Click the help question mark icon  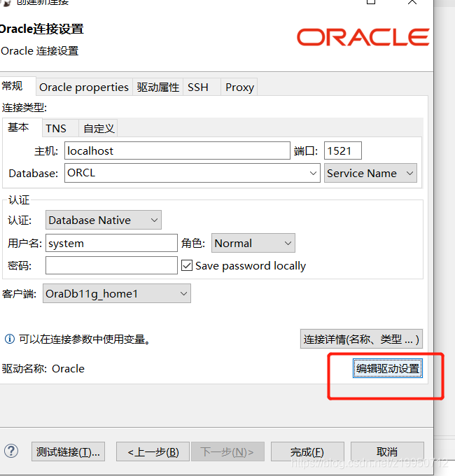[11, 451]
